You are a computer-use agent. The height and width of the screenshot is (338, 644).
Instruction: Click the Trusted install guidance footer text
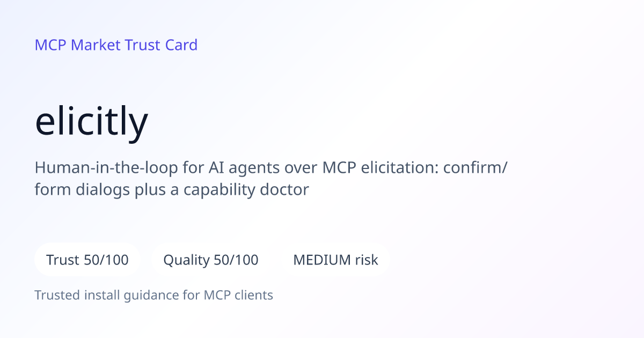(x=154, y=295)
